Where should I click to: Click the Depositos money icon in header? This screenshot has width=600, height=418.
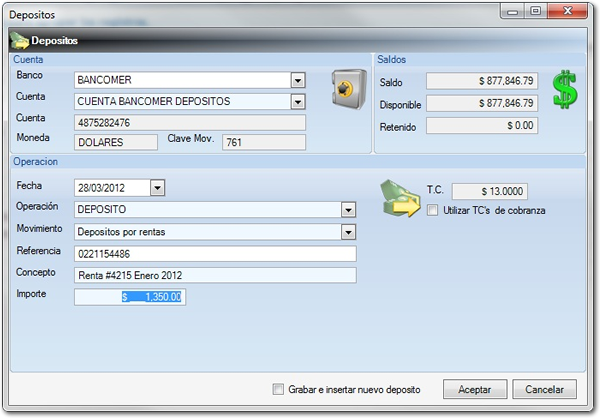[20, 41]
